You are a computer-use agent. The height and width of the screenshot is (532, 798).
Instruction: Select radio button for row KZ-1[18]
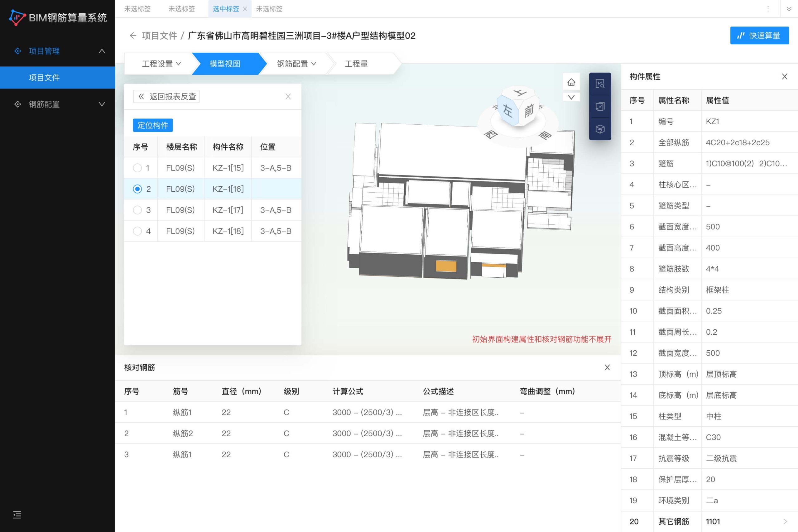point(137,231)
